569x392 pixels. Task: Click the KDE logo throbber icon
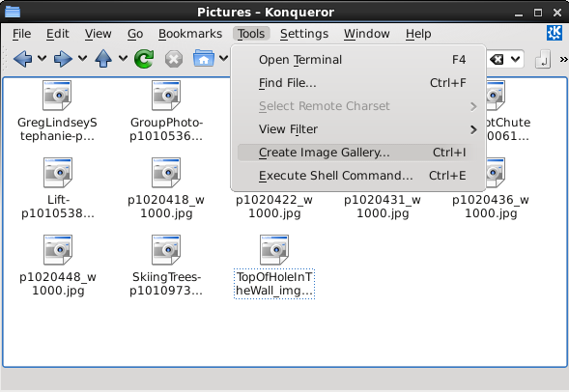[x=555, y=33]
